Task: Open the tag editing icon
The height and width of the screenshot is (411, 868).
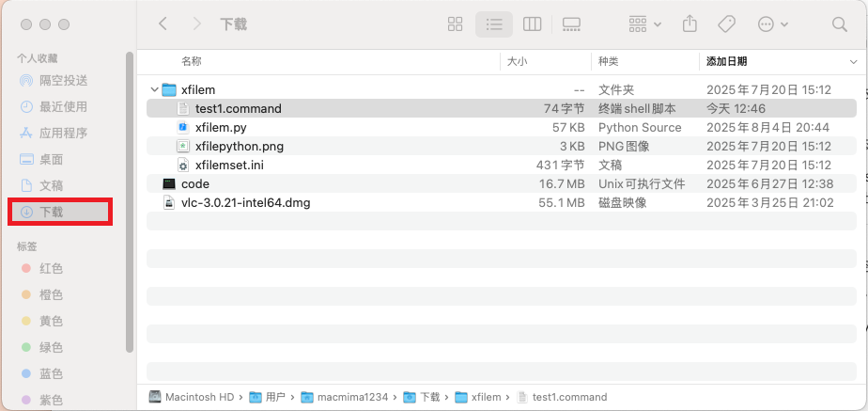Action: (726, 24)
